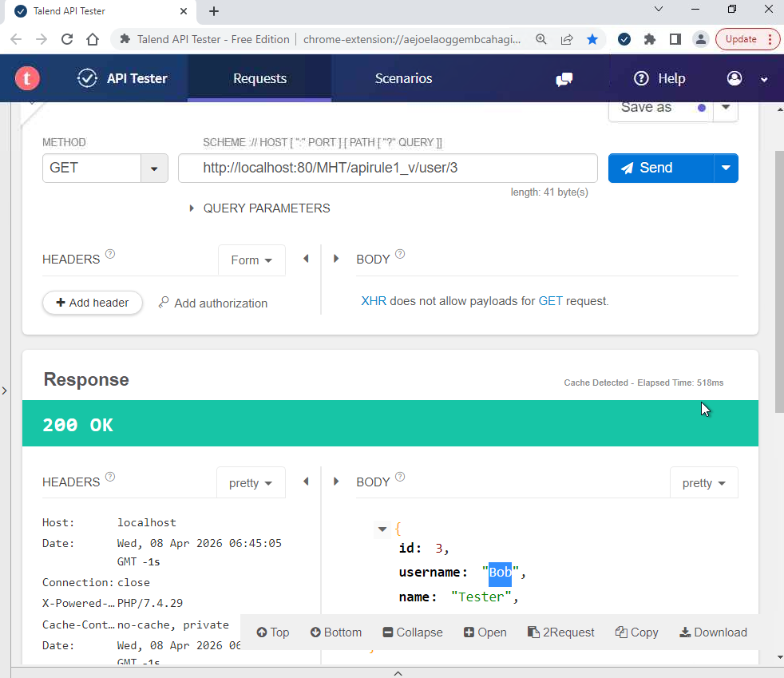784x678 pixels.
Task: Expand the bottom panel up chevron
Action: (x=398, y=673)
